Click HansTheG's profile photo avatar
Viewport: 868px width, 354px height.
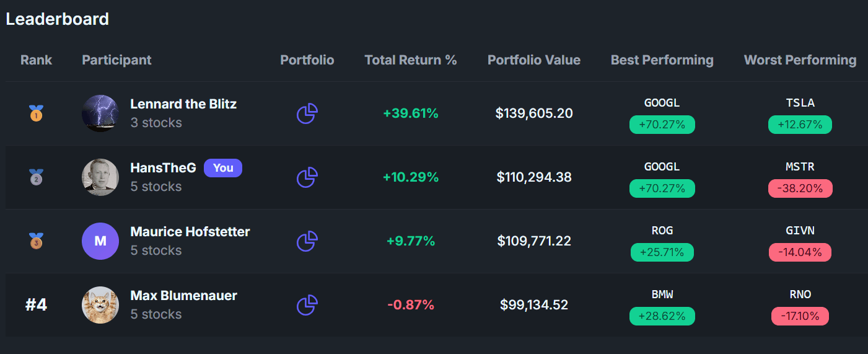100,177
